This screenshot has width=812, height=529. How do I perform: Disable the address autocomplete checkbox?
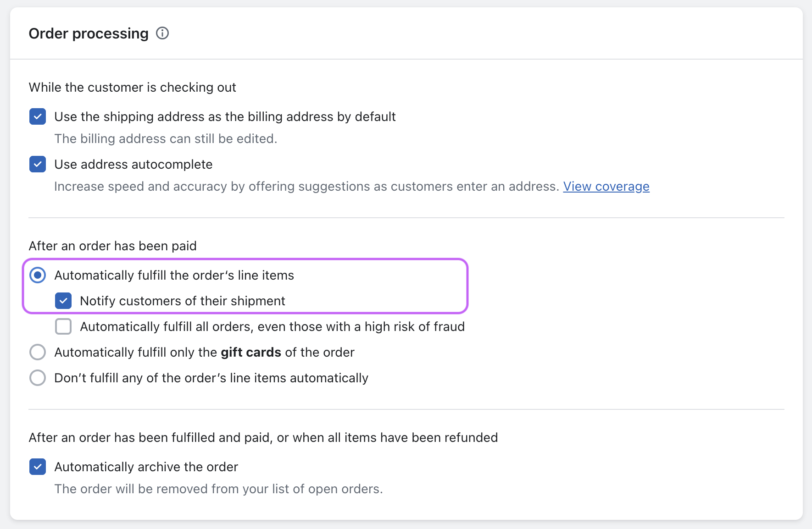(x=38, y=164)
